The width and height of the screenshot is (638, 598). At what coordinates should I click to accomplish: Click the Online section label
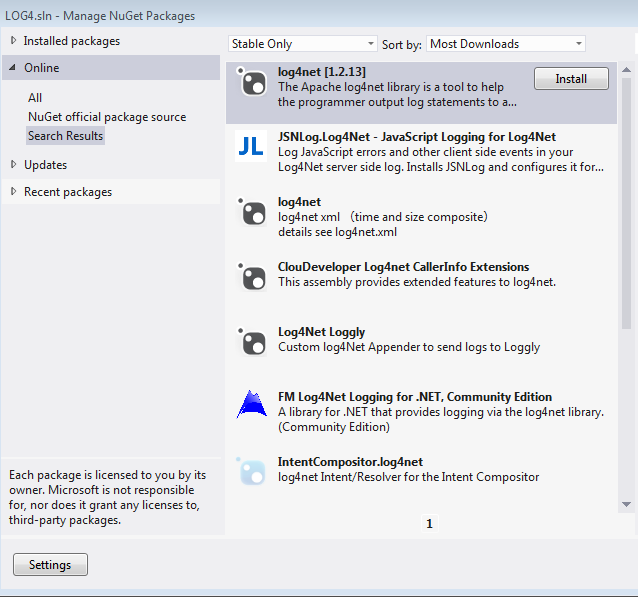42,68
